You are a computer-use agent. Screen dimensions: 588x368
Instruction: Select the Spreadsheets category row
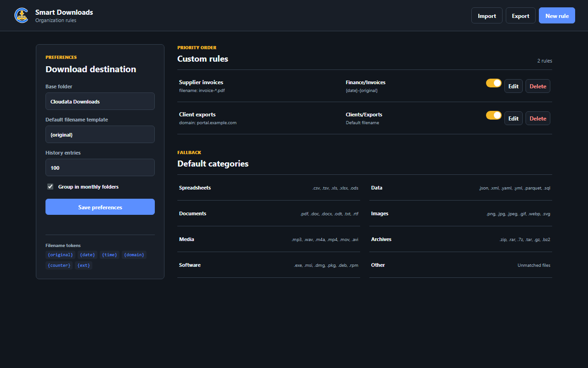click(269, 188)
